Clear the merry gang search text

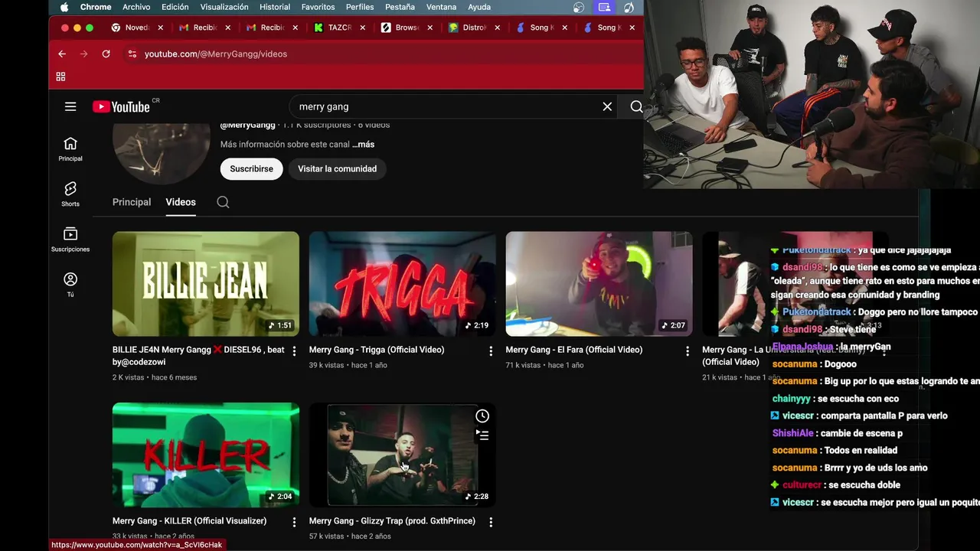[x=607, y=106]
